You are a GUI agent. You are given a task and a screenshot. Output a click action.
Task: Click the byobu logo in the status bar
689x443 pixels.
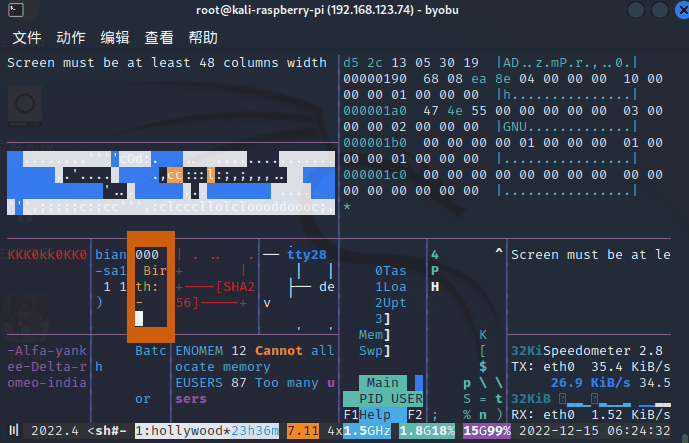pos(14,430)
